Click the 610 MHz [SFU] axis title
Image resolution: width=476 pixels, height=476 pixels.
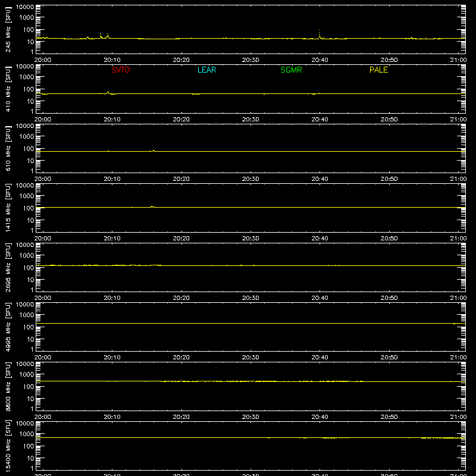8,148
